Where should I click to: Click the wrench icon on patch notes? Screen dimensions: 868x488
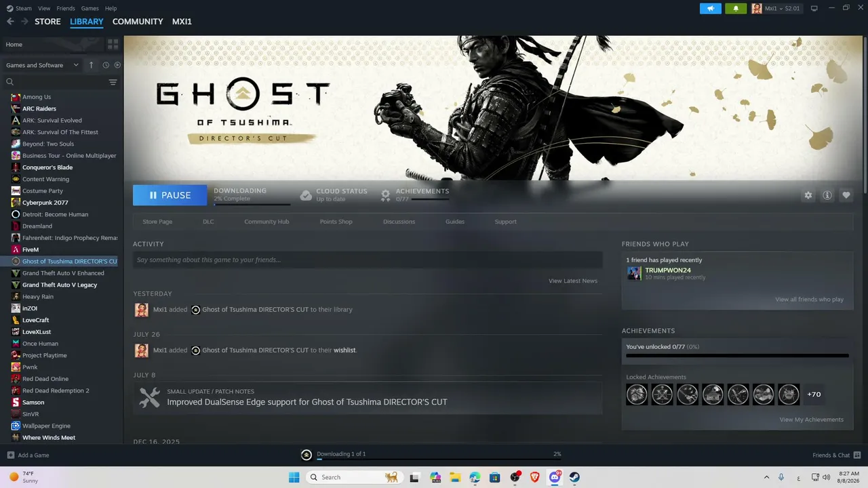coord(149,397)
